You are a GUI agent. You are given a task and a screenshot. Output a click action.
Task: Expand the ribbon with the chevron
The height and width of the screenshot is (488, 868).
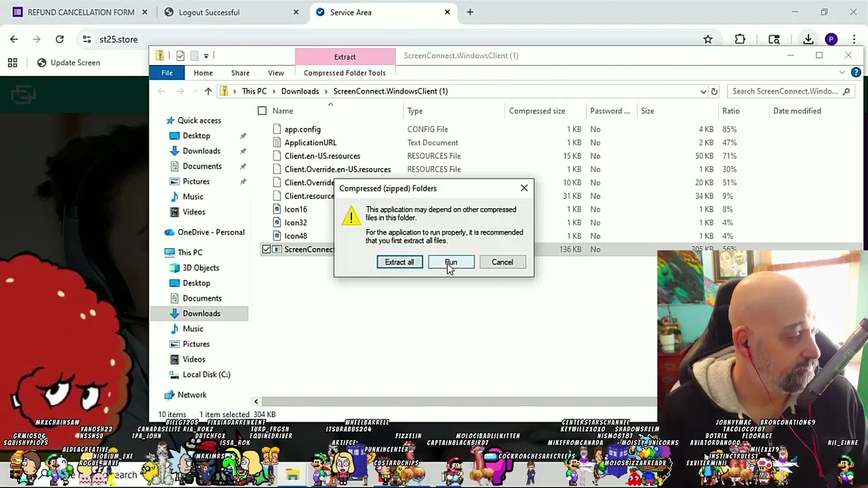pyautogui.click(x=842, y=73)
